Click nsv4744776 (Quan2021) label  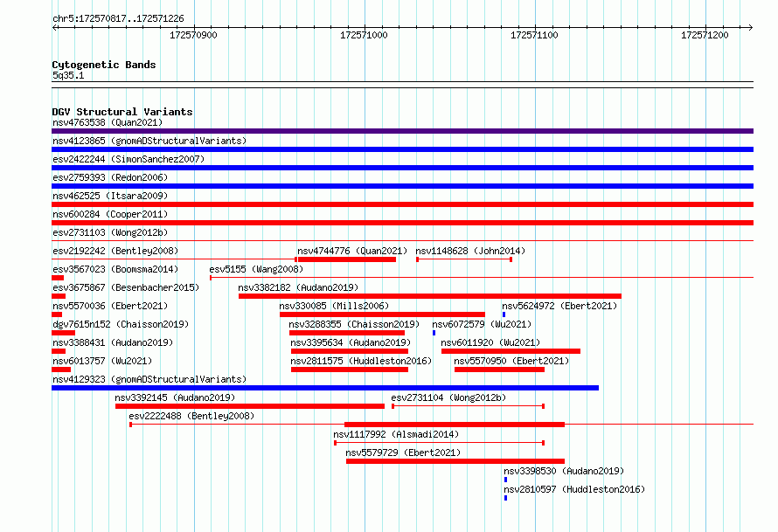point(352,251)
